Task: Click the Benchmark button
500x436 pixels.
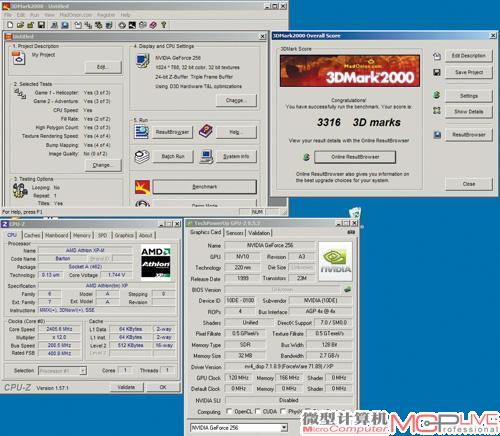Action: [x=204, y=187]
